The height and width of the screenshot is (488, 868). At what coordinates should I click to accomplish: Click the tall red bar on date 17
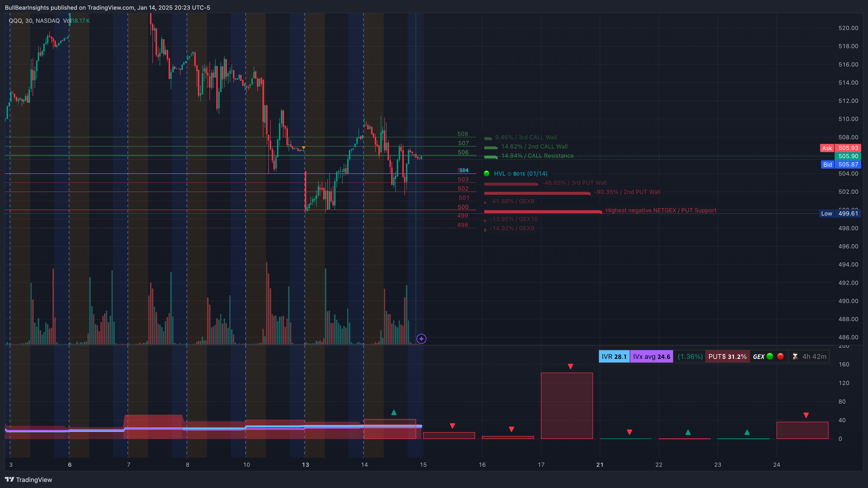[567, 406]
